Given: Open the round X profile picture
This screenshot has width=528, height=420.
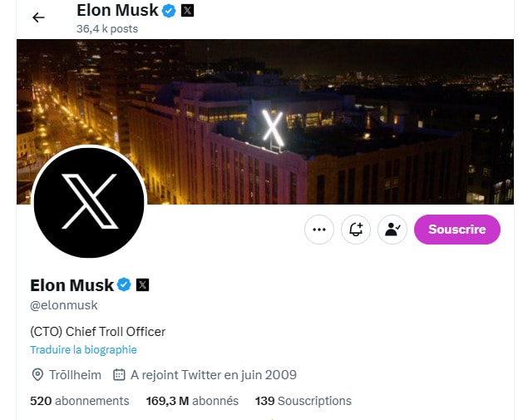Looking at the screenshot, I should click(x=89, y=202).
